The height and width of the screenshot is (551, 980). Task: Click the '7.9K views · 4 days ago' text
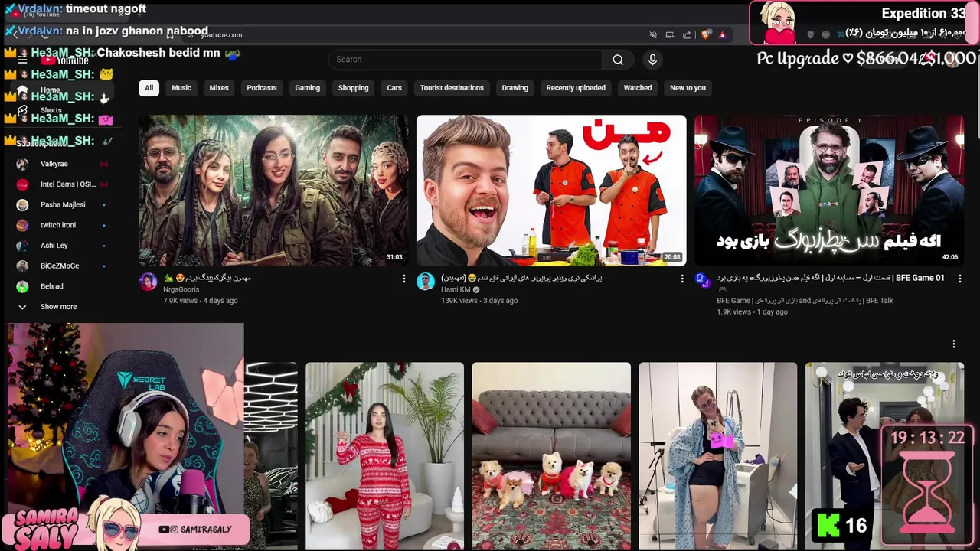201,301
